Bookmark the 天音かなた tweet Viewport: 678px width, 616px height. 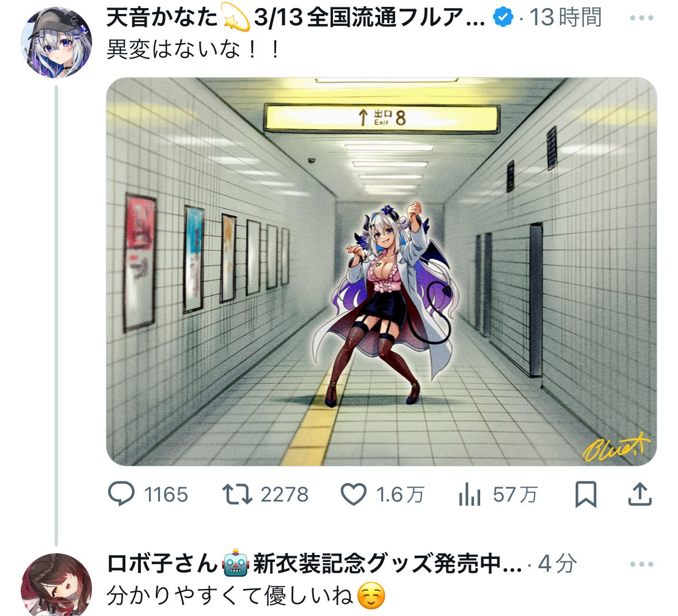[586, 494]
